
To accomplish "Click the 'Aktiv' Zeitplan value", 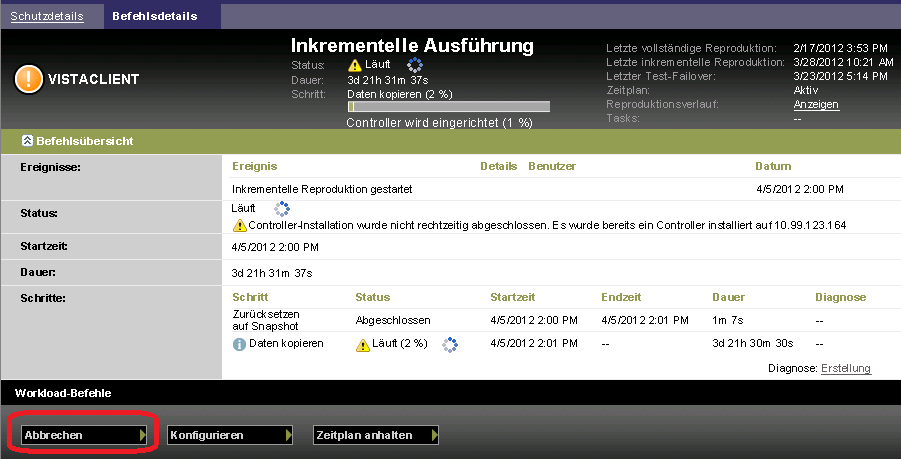I will click(x=806, y=90).
